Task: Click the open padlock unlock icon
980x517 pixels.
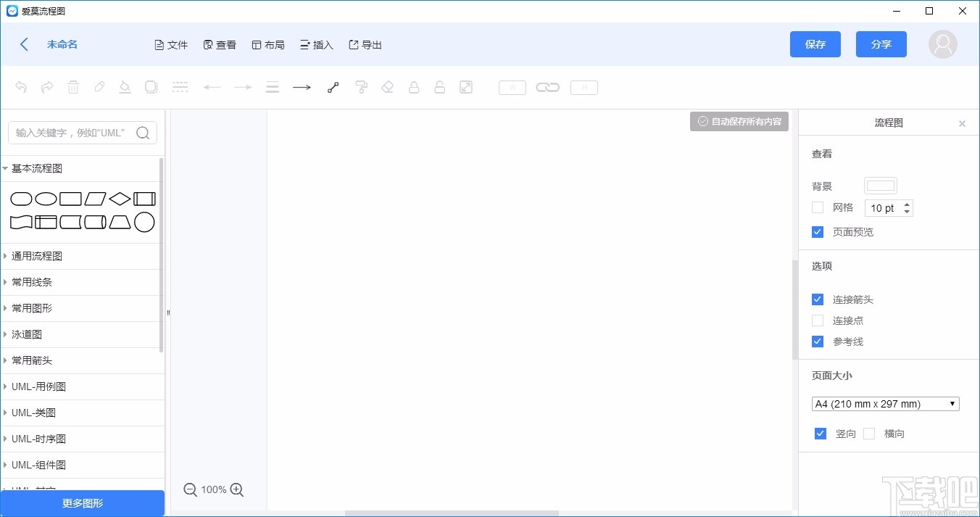Action: pyautogui.click(x=439, y=88)
